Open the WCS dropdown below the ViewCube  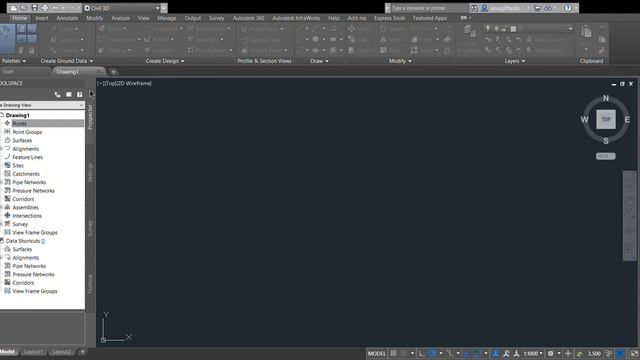(606, 156)
